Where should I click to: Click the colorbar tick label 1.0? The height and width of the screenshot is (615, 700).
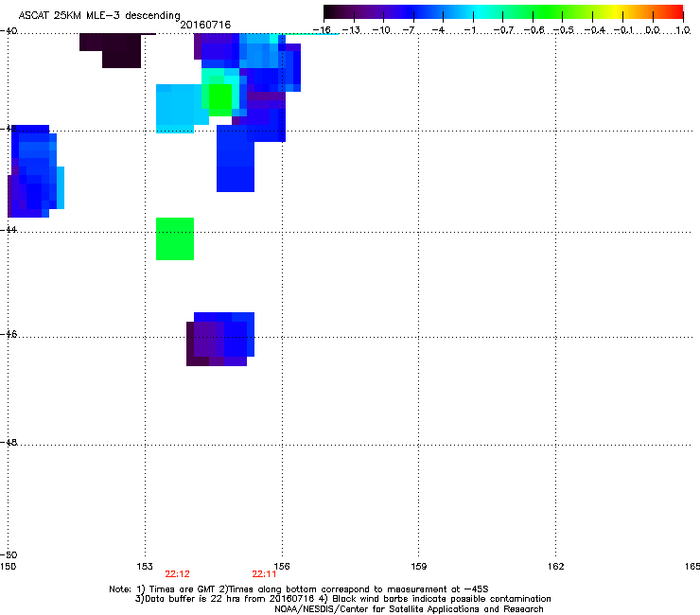click(x=683, y=30)
